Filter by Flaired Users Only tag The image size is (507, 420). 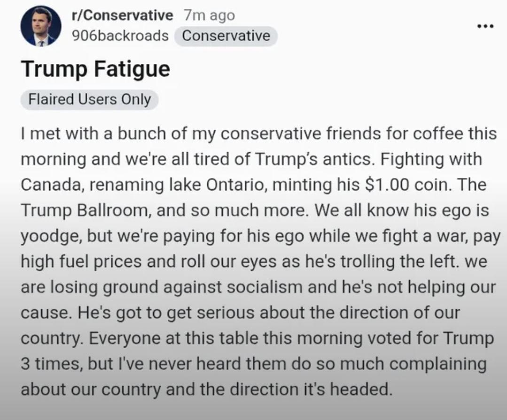90,99
